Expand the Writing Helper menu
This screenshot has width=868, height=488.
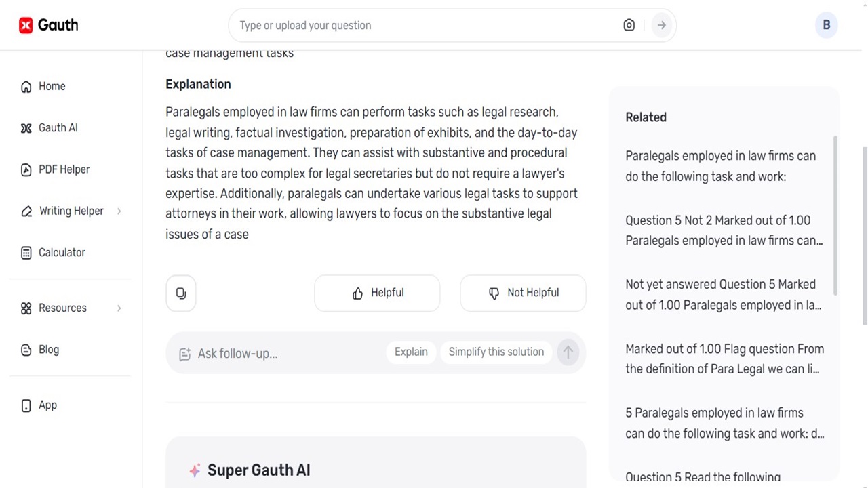click(71, 211)
